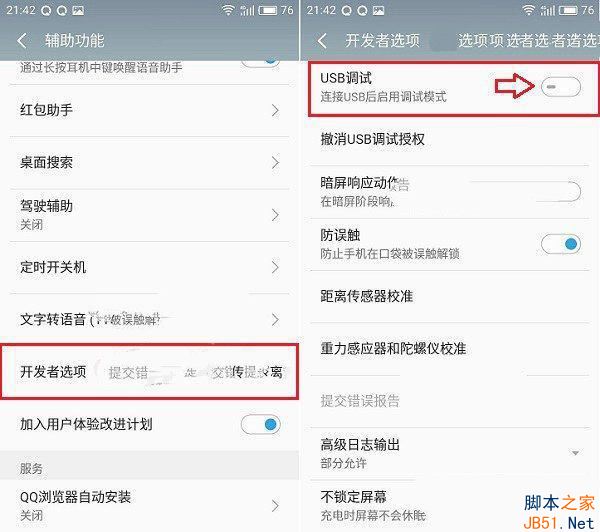The height and width of the screenshot is (532, 600).
Task: Go back from the 辅助功能 screen
Action: [22, 40]
